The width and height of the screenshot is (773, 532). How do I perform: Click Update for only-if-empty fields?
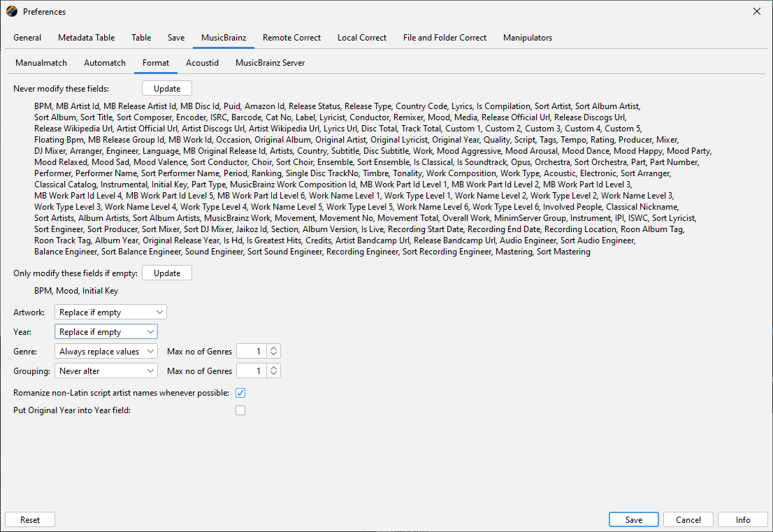tap(167, 273)
